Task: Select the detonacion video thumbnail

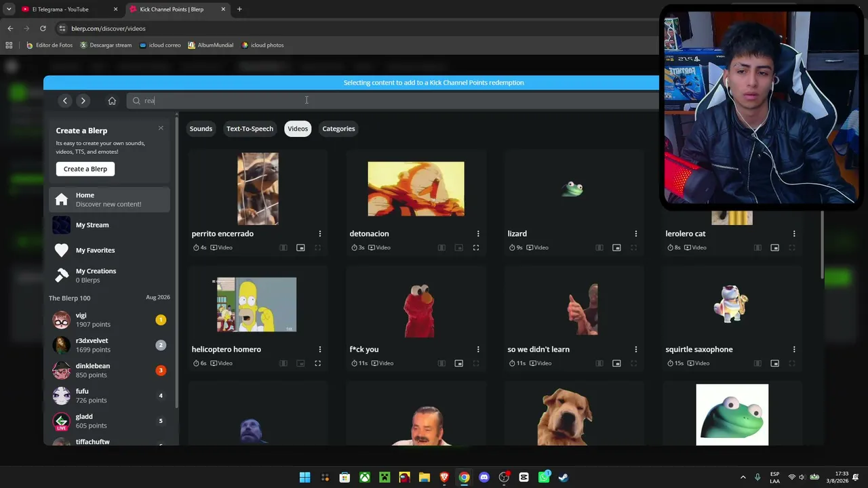Action: coord(416,188)
